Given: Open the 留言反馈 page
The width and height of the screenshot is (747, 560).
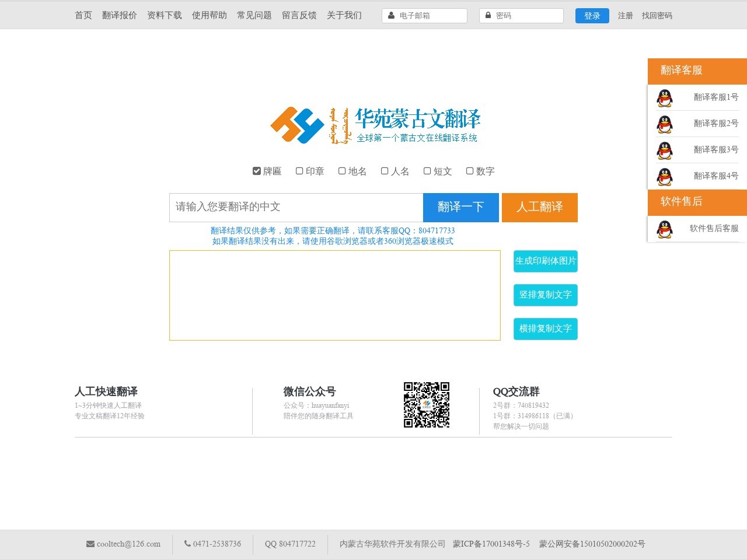Looking at the screenshot, I should [299, 16].
